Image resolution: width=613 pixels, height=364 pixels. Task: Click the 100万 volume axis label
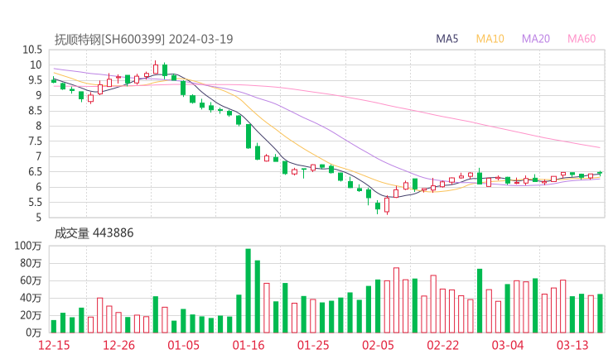coord(28,246)
